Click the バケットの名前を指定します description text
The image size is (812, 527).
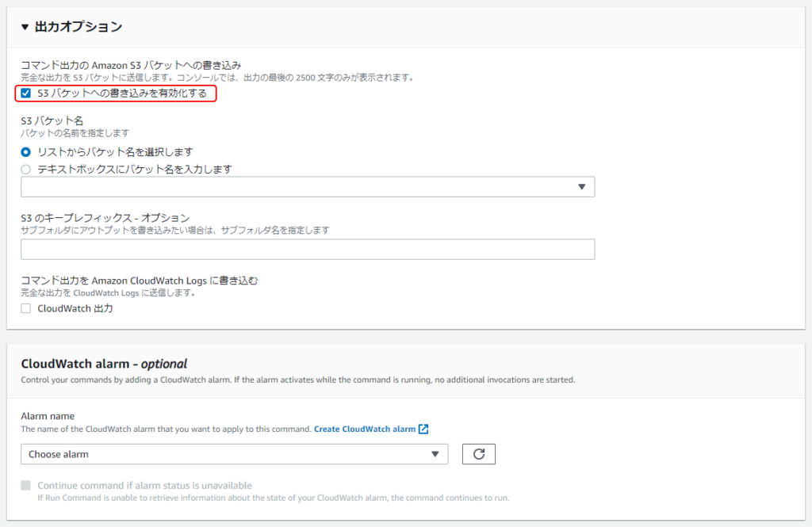pyautogui.click(x=75, y=134)
